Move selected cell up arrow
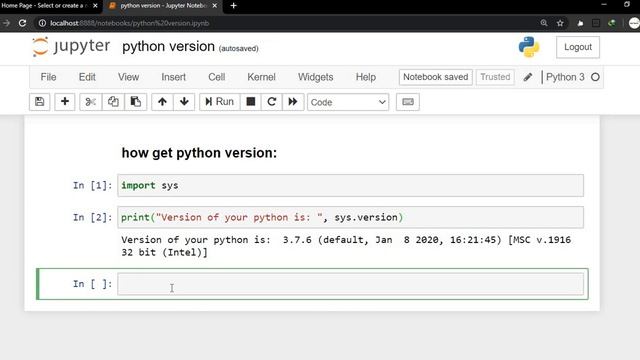 (162, 102)
